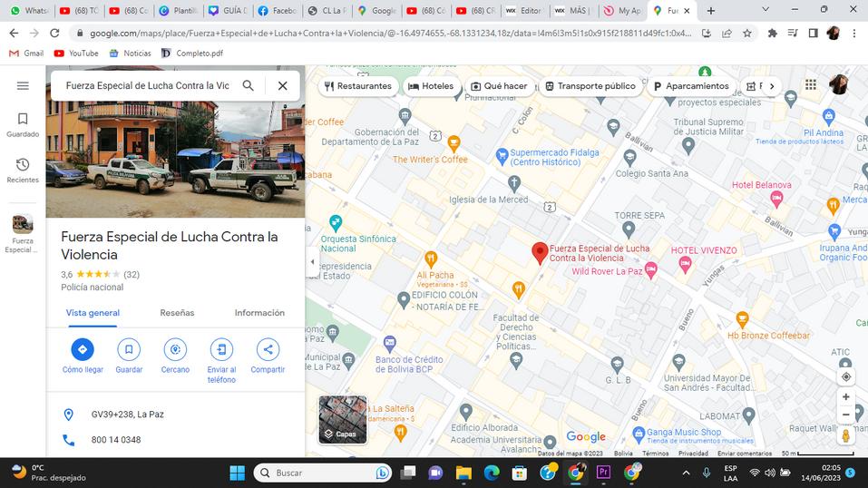Screen dimensions: 868x488
Task: Open the Chrome three-dot menu
Action: tap(854, 34)
